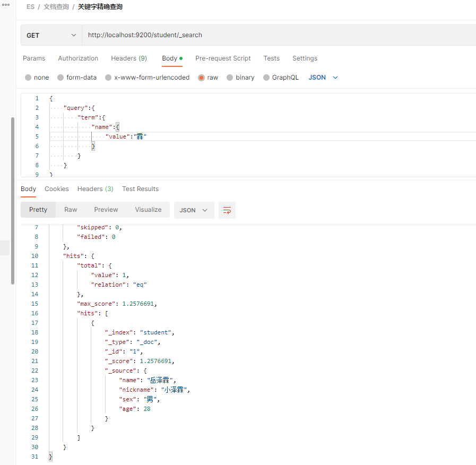Click the "_source": { response line
The height and width of the screenshot is (465, 476).
(x=126, y=371)
